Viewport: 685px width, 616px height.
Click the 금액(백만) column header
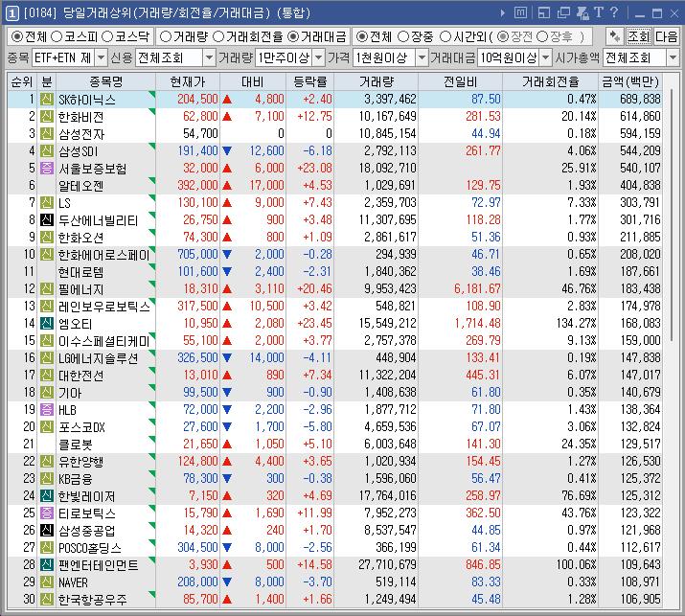click(630, 81)
